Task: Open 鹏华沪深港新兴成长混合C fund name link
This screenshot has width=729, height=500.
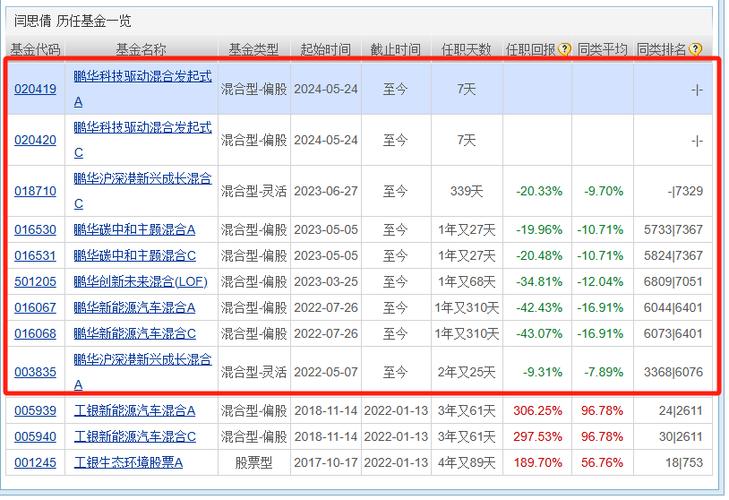Action: tap(142, 191)
